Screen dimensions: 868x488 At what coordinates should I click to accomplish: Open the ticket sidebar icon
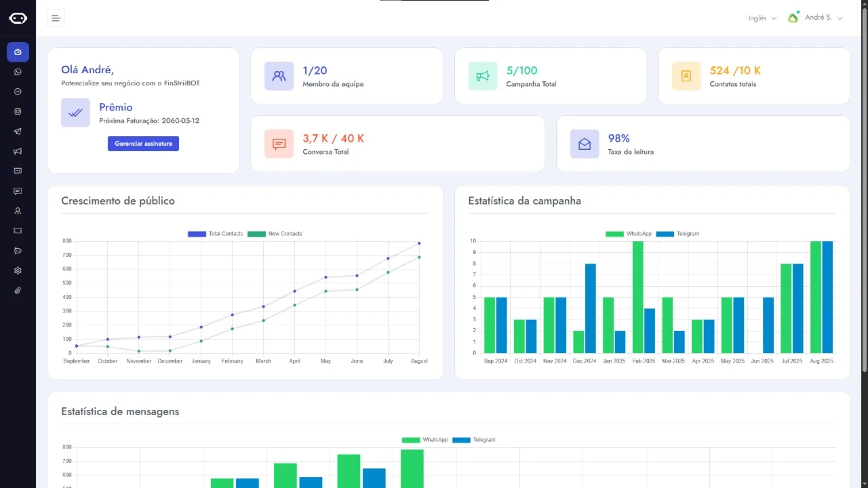pos(18,230)
